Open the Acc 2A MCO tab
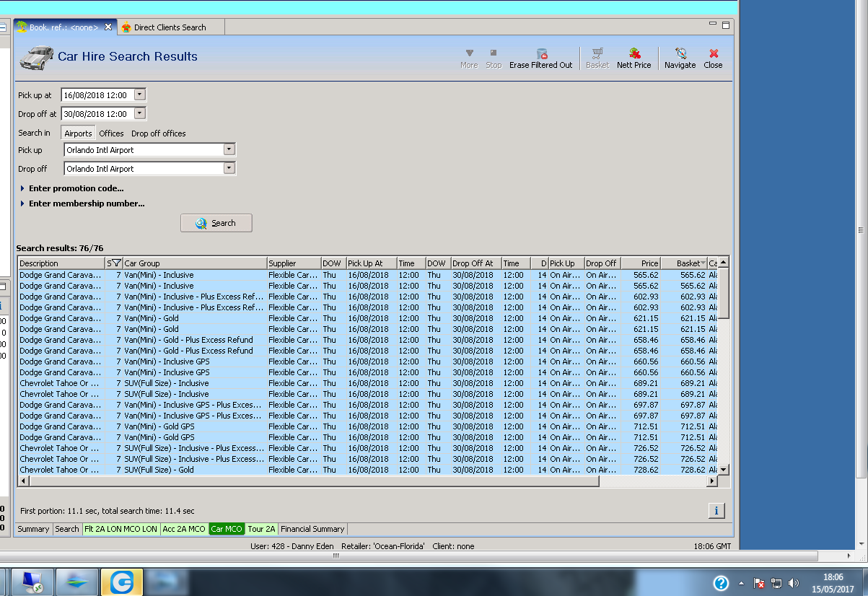Image resolution: width=868 pixels, height=596 pixels. [x=184, y=529]
